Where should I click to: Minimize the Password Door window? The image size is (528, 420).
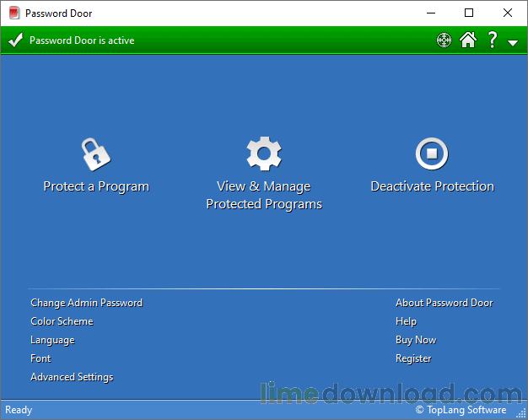click(431, 13)
